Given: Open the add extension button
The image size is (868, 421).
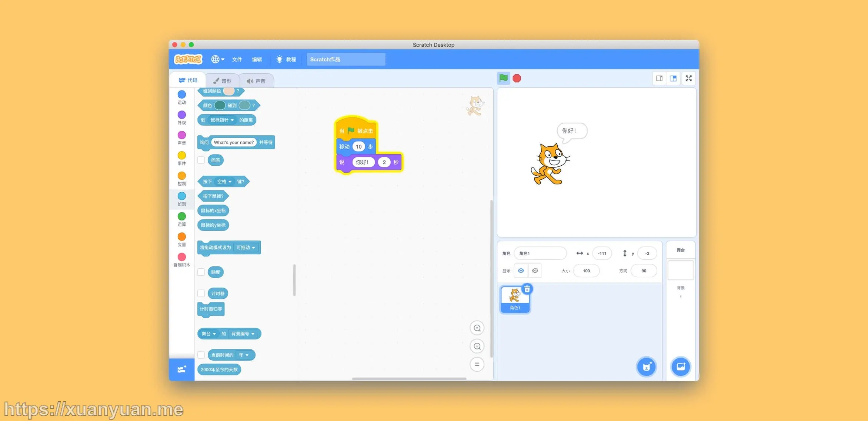Looking at the screenshot, I should pyautogui.click(x=182, y=369).
